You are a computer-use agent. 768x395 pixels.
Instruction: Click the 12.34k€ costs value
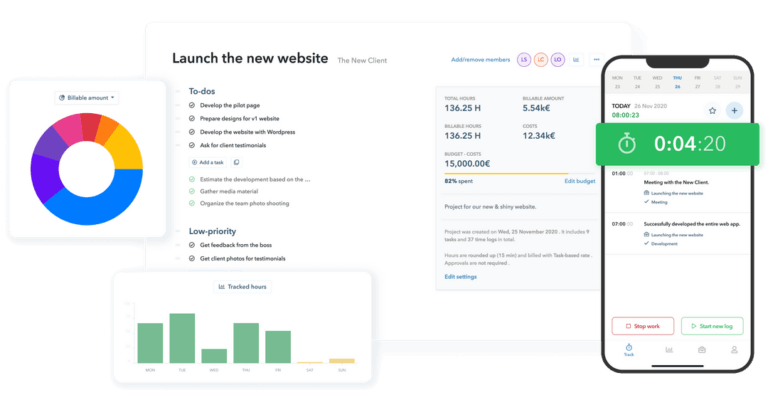tap(539, 136)
